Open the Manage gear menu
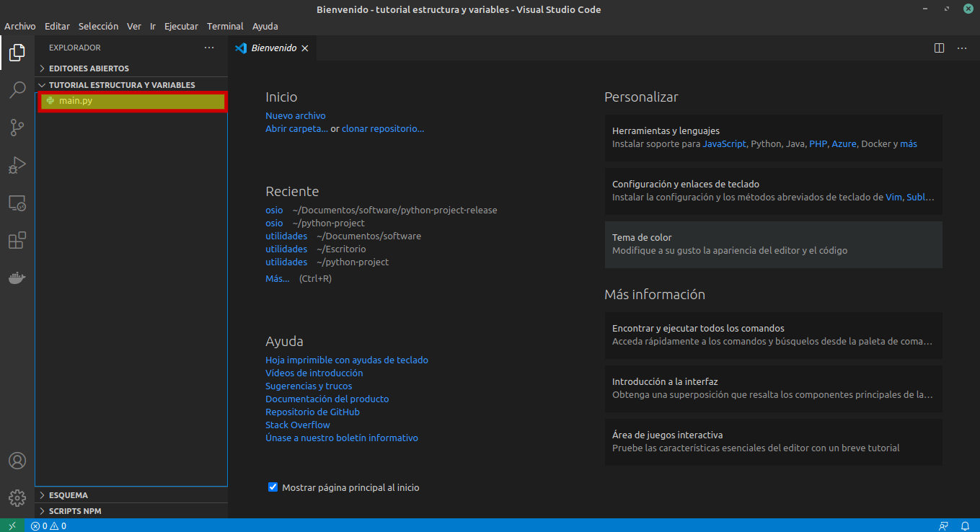The image size is (980, 532). 17,498
